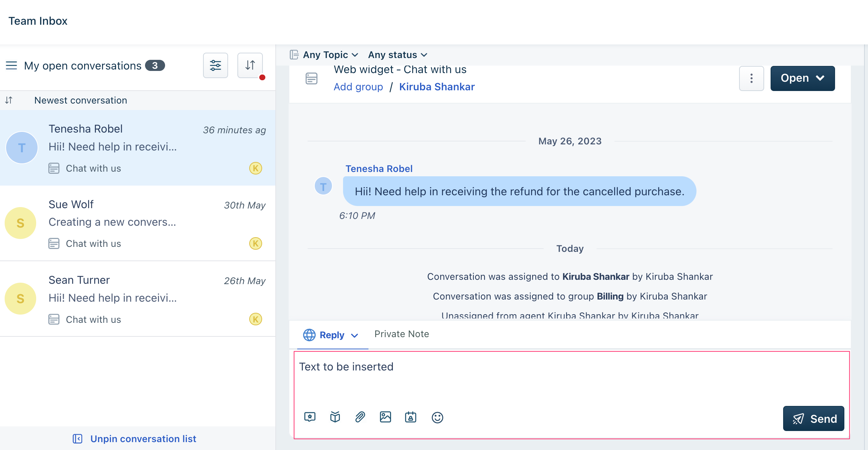Click the emoji picker icon
The width and height of the screenshot is (868, 450).
pyautogui.click(x=436, y=418)
